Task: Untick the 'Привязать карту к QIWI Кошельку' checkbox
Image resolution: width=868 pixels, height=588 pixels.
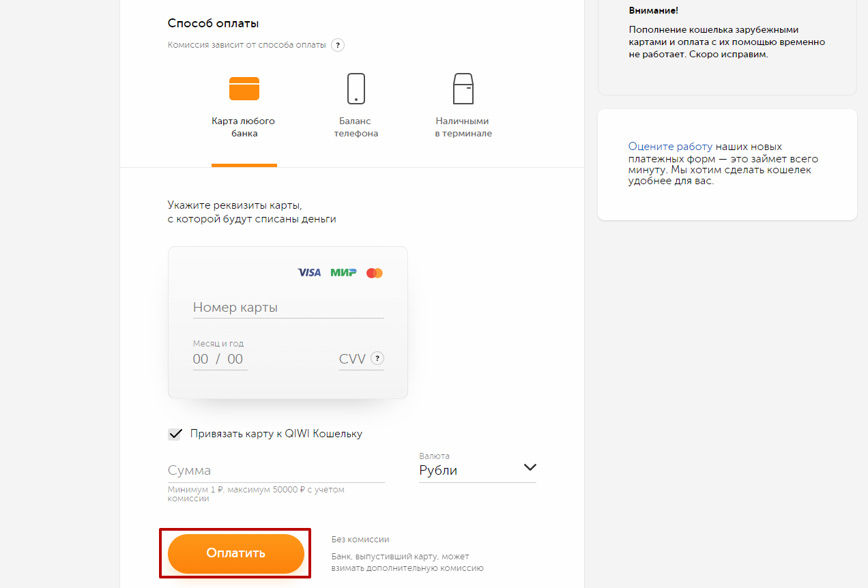Action: click(175, 434)
